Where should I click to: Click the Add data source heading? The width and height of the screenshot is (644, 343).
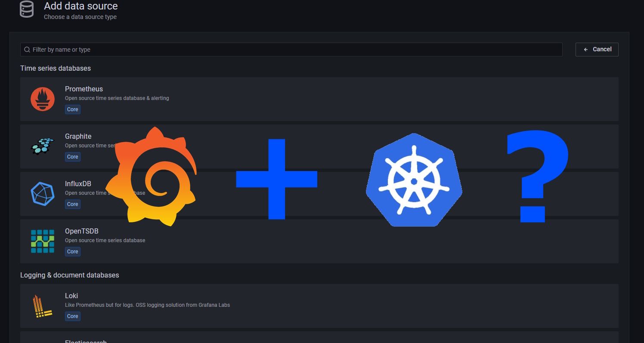click(x=80, y=6)
